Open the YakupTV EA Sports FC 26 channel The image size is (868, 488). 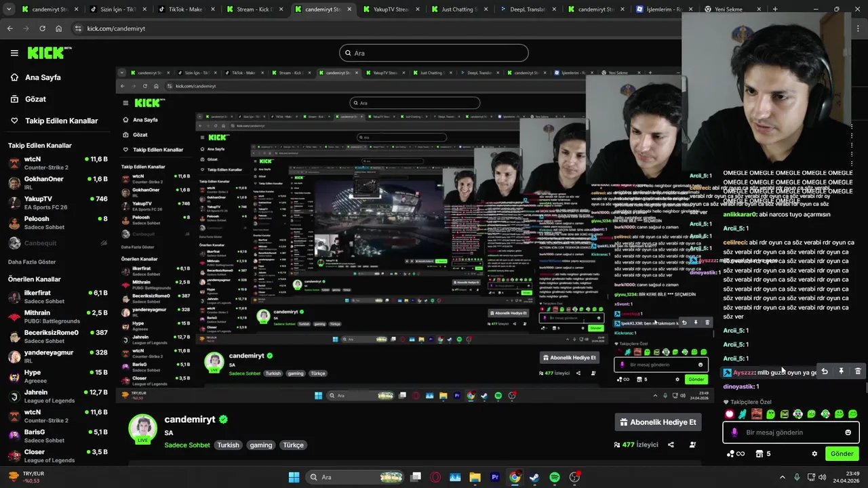tap(58, 203)
